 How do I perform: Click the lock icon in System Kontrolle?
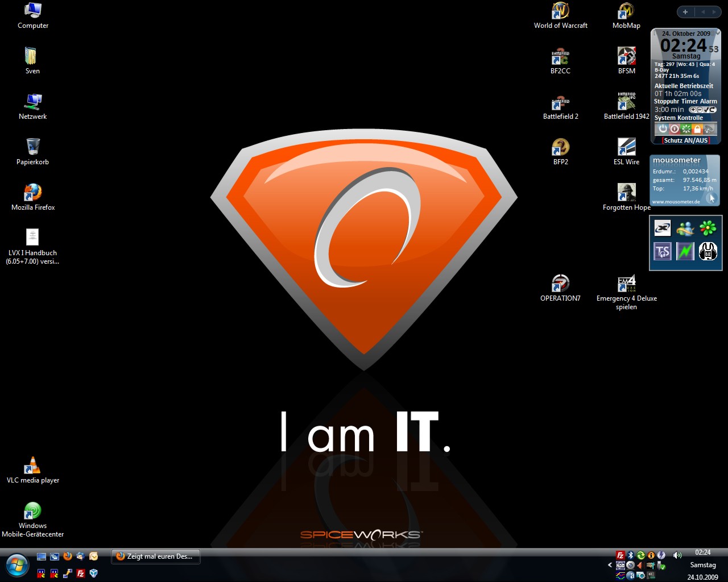(697, 129)
